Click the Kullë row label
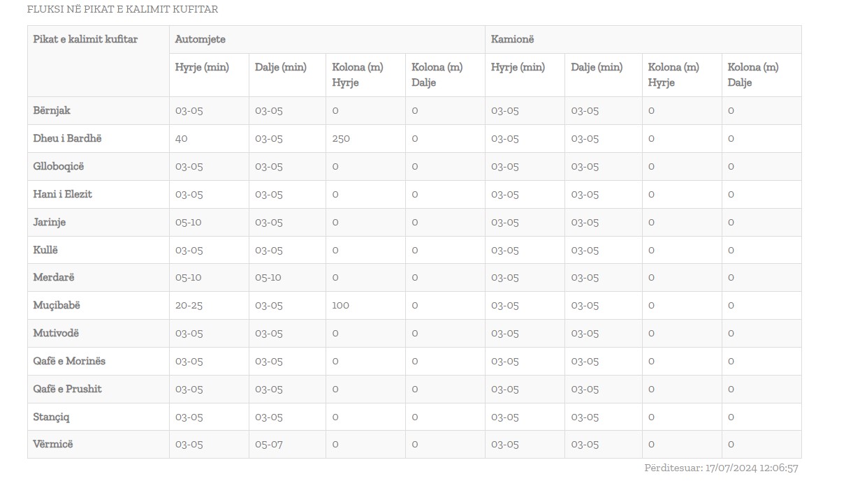Image resolution: width=853 pixels, height=504 pixels. coord(45,250)
